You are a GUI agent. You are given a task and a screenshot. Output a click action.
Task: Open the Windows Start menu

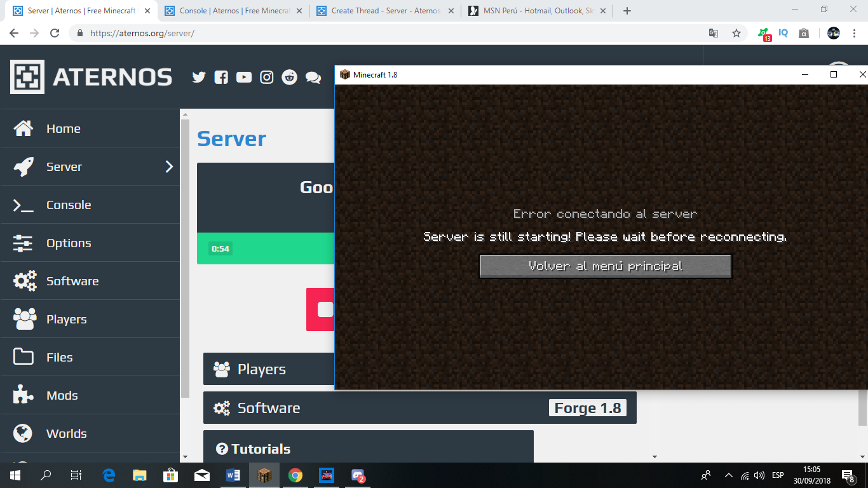pyautogui.click(x=15, y=475)
